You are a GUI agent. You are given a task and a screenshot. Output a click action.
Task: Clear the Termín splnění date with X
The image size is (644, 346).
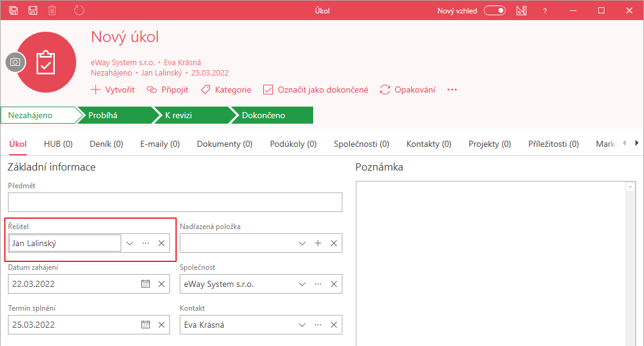(x=161, y=325)
